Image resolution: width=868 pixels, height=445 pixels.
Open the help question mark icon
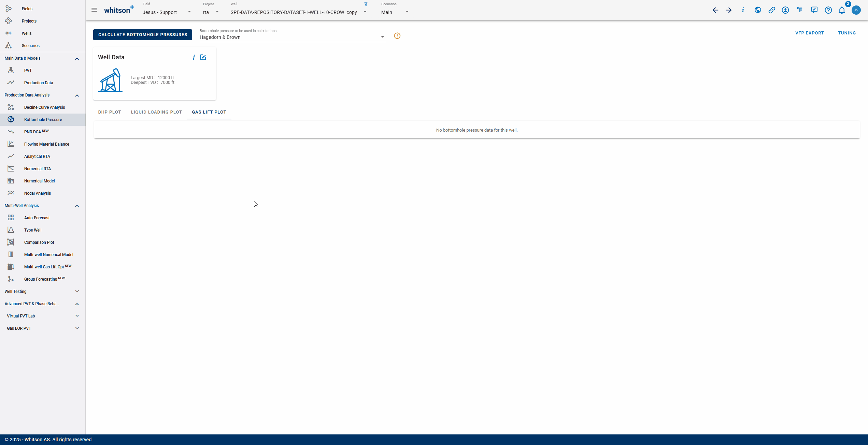(x=828, y=10)
